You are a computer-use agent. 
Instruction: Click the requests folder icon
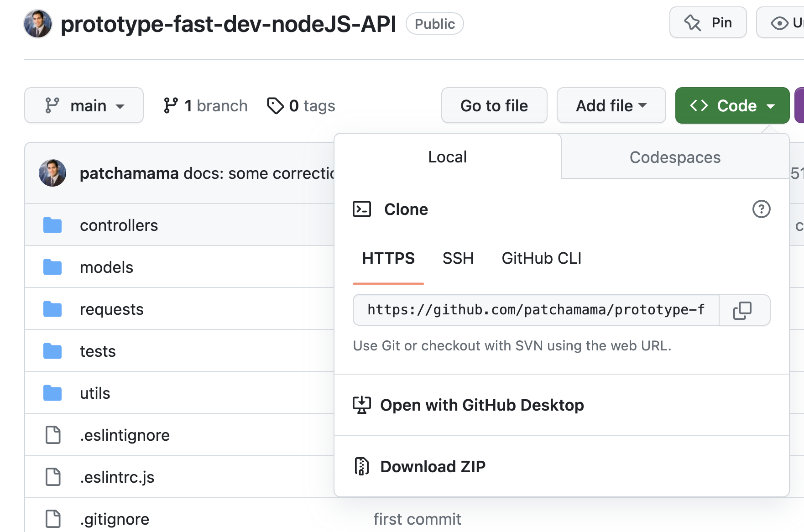52,309
